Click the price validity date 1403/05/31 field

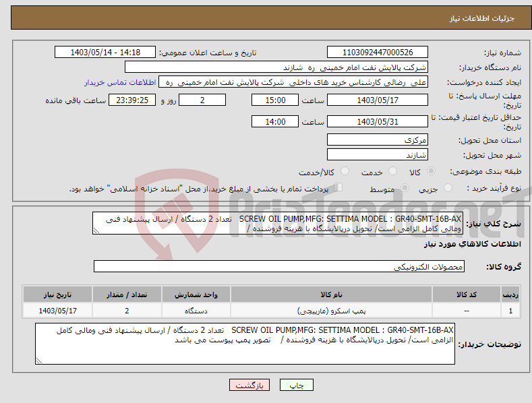[x=378, y=121]
